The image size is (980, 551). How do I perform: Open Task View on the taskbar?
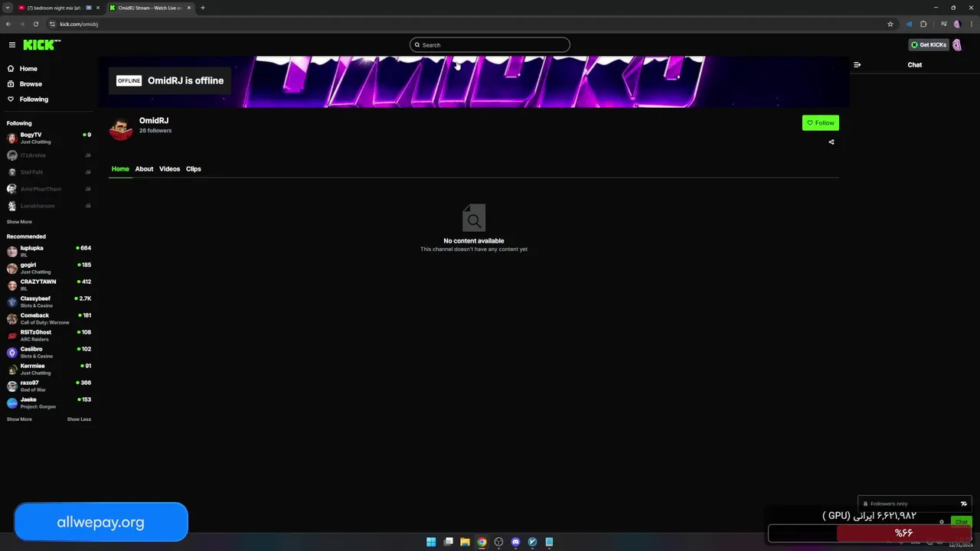pyautogui.click(x=448, y=542)
